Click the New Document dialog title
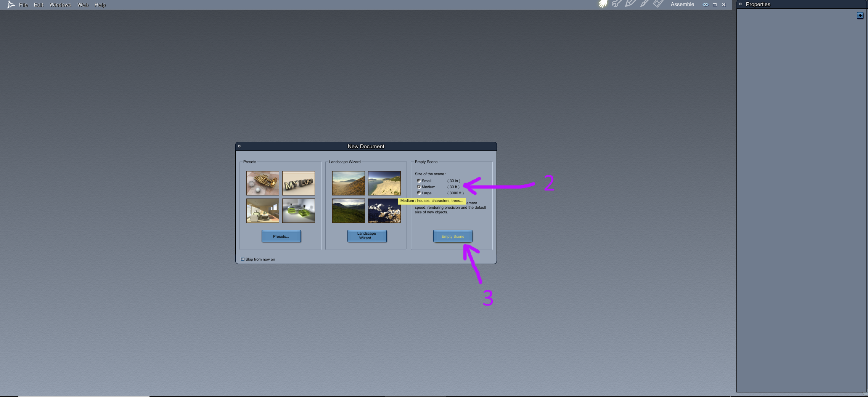The image size is (868, 397). click(366, 146)
